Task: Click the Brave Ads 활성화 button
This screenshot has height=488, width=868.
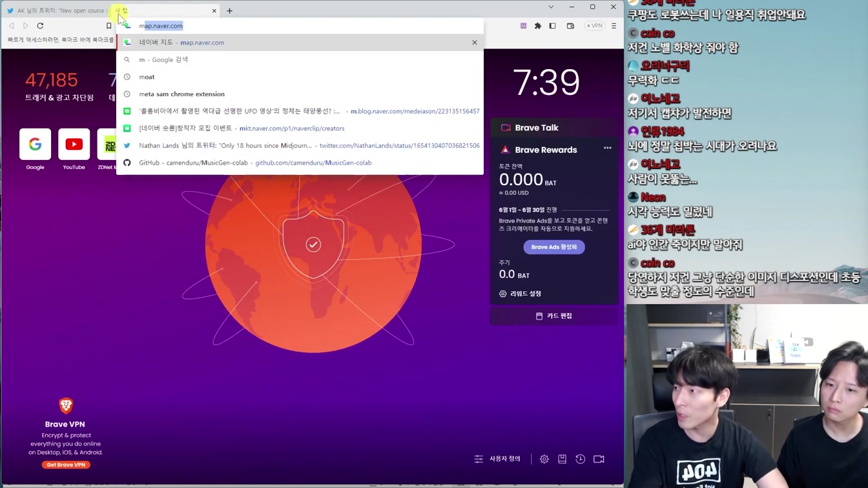Action: 554,247
